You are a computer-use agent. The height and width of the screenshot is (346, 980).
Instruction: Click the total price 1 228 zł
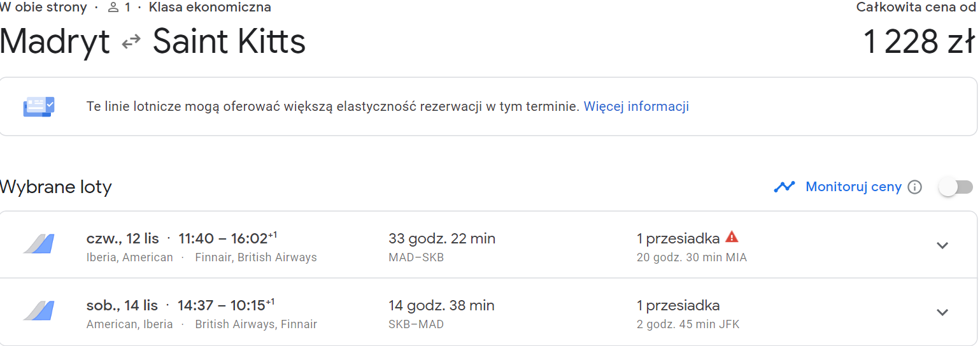tap(919, 42)
